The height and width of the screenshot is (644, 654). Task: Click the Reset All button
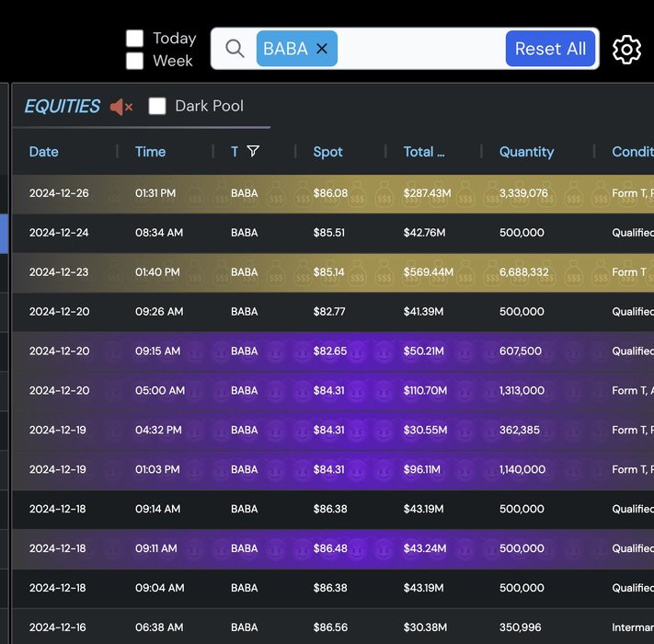pos(550,49)
